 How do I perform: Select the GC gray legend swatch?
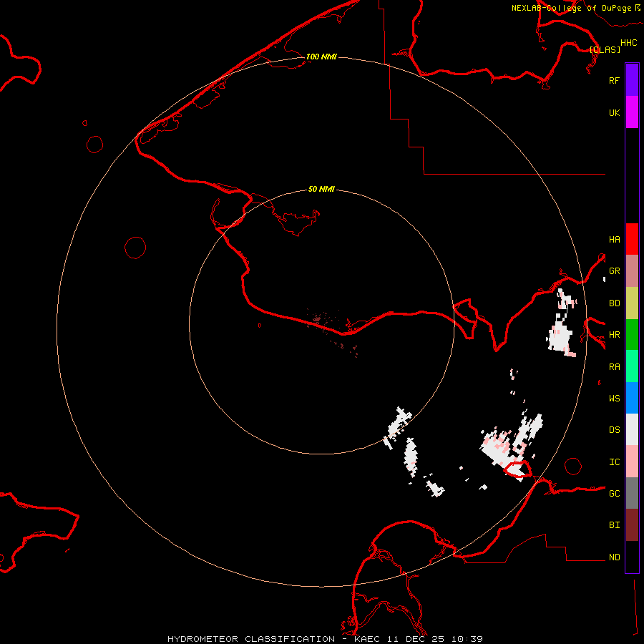coord(632,493)
